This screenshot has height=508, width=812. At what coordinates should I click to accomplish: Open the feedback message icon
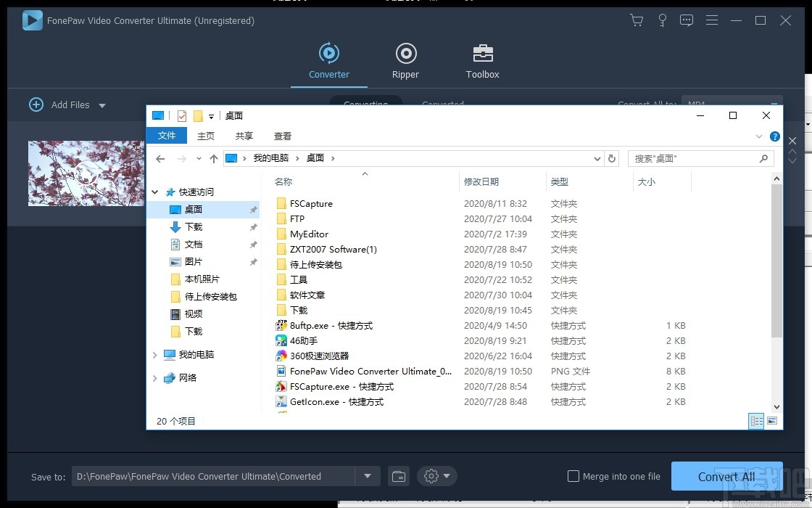click(687, 20)
